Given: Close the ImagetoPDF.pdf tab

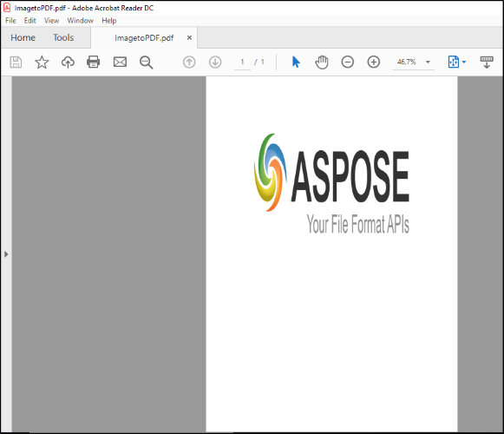Looking at the screenshot, I should click(190, 37).
